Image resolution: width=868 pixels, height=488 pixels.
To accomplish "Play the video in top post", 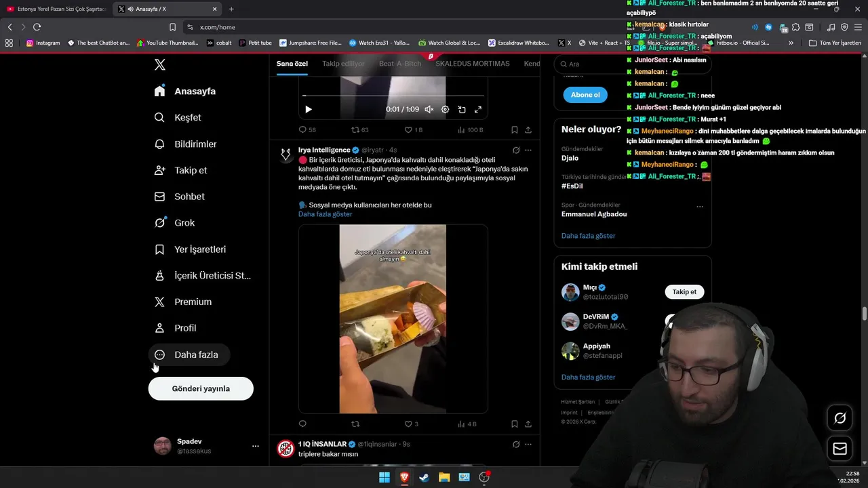I will tap(309, 109).
